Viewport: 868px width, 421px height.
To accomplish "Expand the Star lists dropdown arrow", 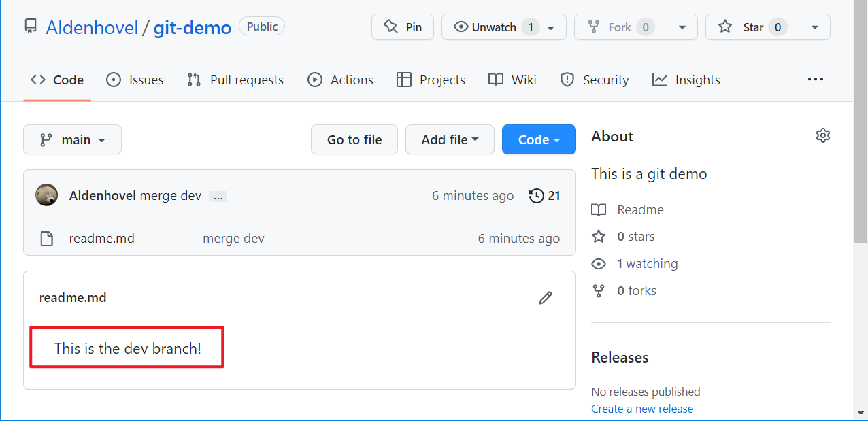I will 815,27.
